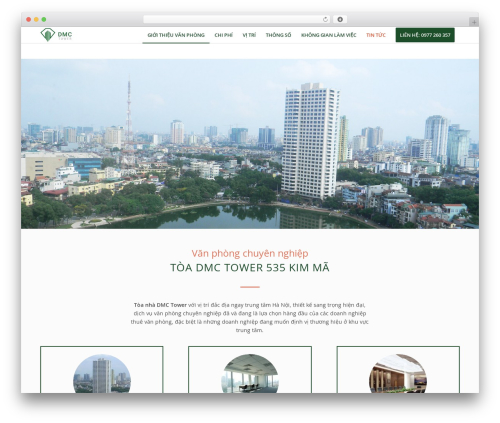Click the Liên Hệ: 0977 260 357 button
The width and height of the screenshot is (500, 423).
[x=425, y=35]
